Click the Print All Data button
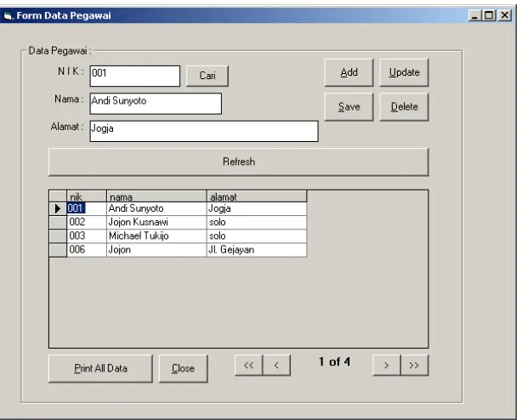522x420 pixels. point(100,368)
